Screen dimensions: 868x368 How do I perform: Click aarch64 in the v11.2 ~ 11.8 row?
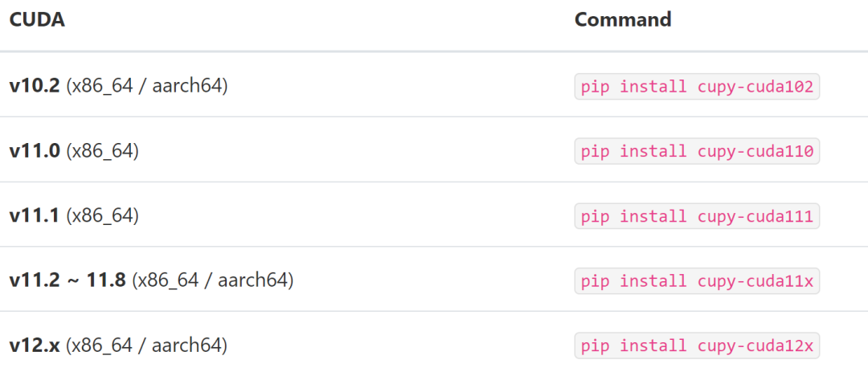coord(254,280)
